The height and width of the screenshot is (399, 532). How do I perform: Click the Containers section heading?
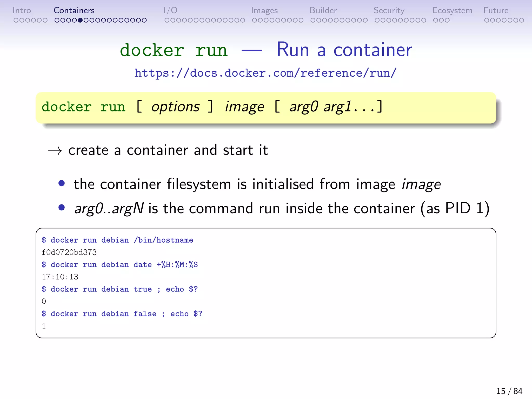coord(74,10)
